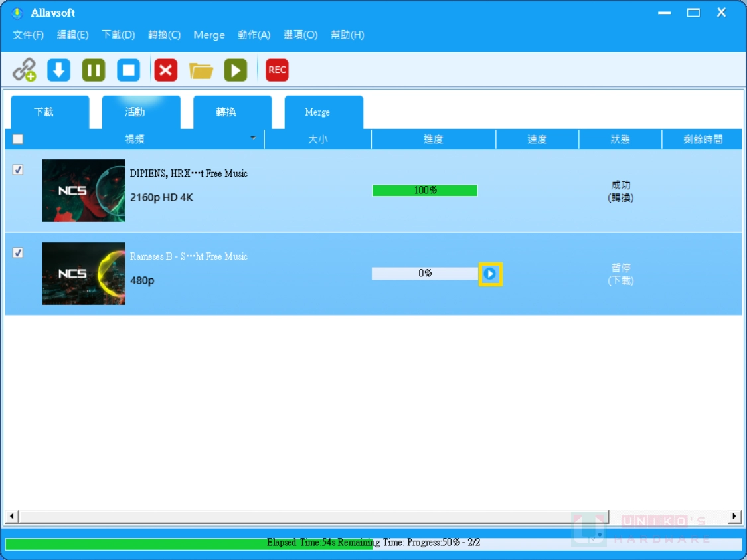
Task: Uncheck the Rameses B video checkbox
Action: click(18, 253)
